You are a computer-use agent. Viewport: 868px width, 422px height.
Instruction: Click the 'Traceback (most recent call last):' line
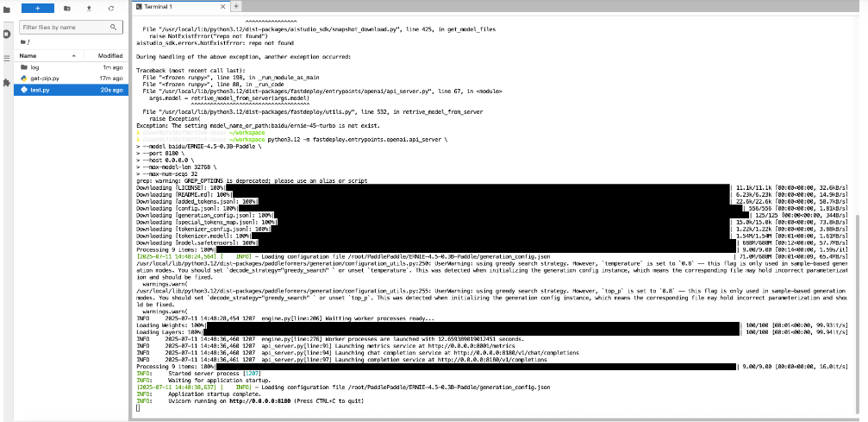click(191, 71)
